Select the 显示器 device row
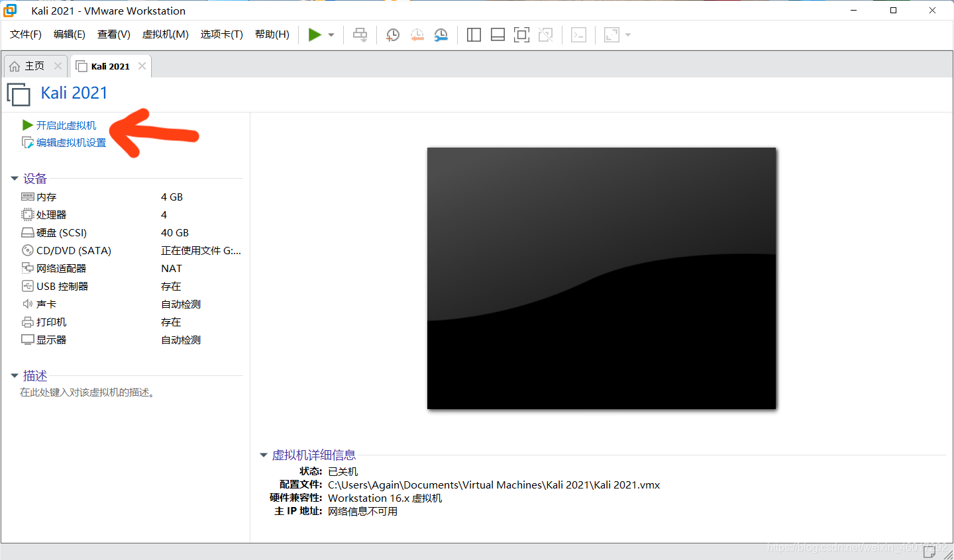 (x=131, y=340)
